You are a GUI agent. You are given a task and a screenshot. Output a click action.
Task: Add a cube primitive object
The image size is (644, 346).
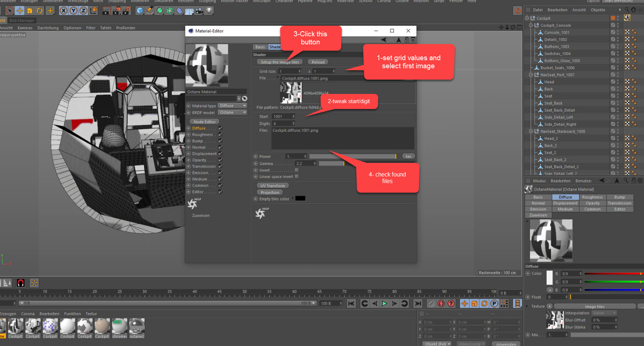pyautogui.click(x=140, y=11)
